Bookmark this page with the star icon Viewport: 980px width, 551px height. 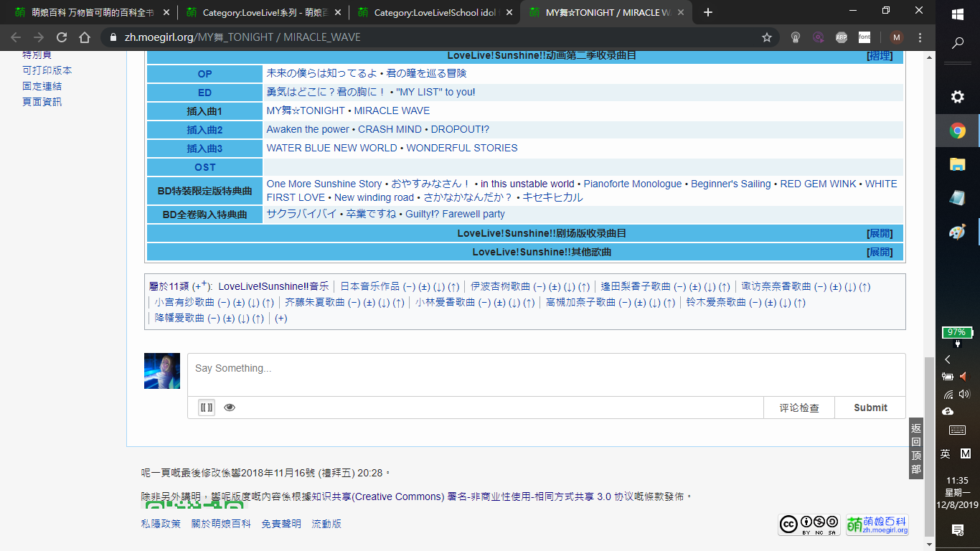767,37
